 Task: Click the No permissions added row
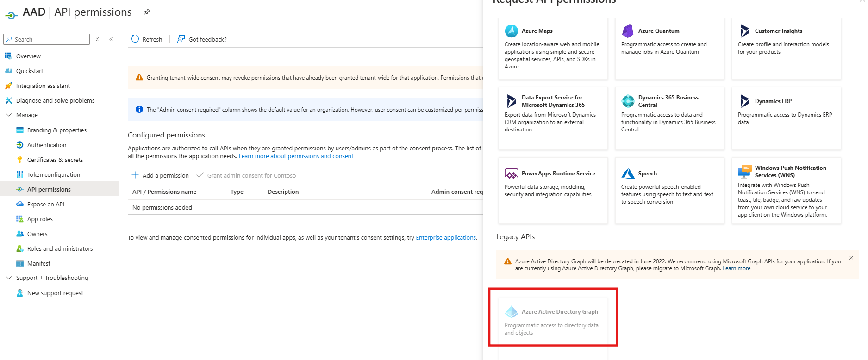[x=306, y=207]
